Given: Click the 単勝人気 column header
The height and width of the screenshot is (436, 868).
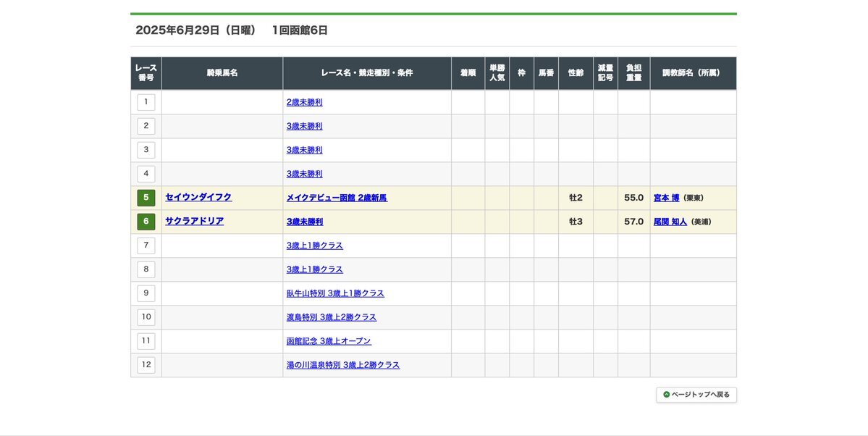Looking at the screenshot, I should pyautogui.click(x=497, y=73).
